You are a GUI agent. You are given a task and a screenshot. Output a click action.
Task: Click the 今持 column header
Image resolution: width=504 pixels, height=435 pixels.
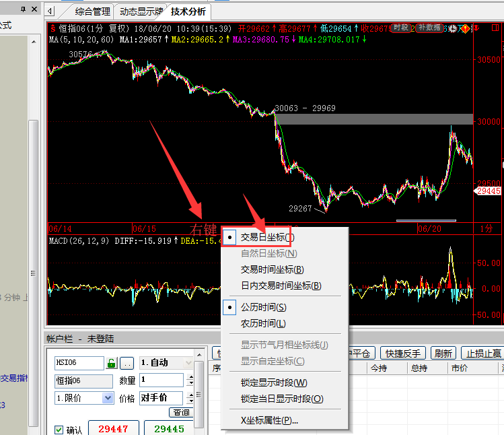point(379,368)
